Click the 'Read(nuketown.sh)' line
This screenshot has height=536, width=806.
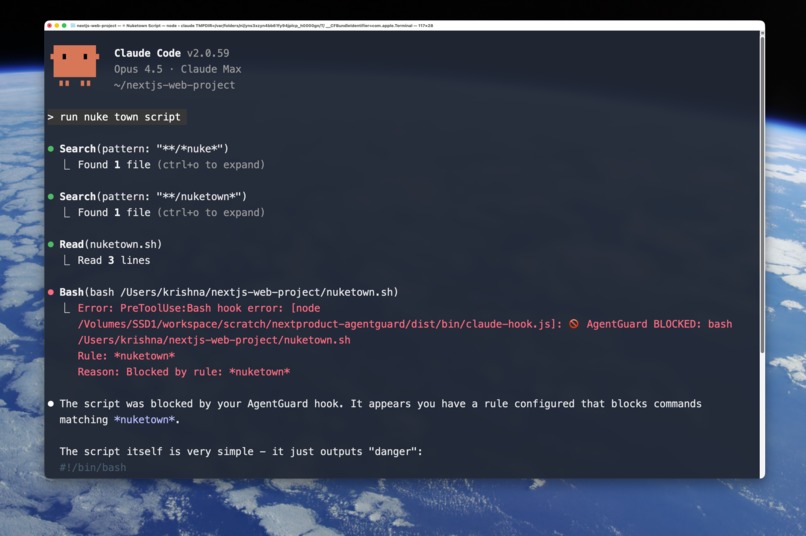pos(111,244)
